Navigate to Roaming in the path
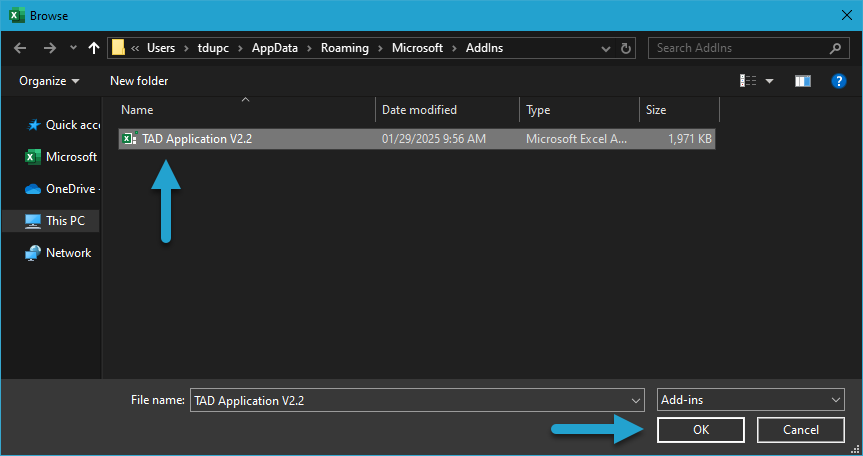 pyautogui.click(x=345, y=48)
